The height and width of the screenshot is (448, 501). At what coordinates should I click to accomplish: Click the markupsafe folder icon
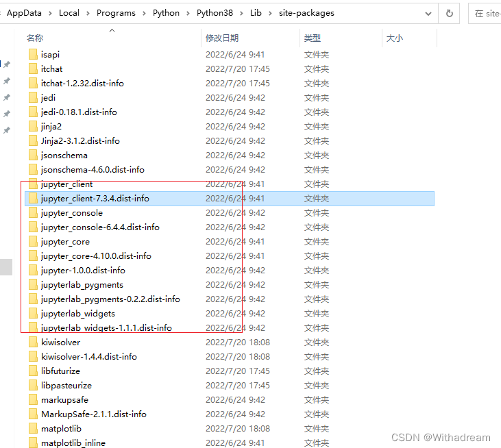click(x=33, y=399)
